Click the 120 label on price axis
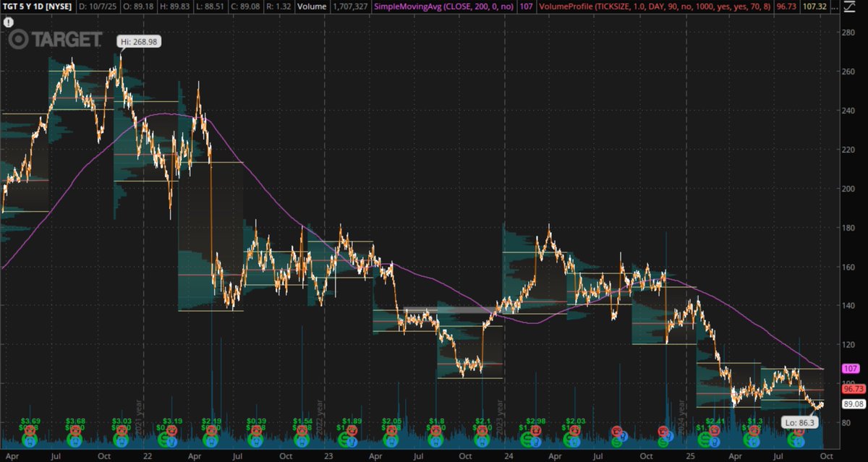This screenshot has height=462, width=868. [x=848, y=345]
